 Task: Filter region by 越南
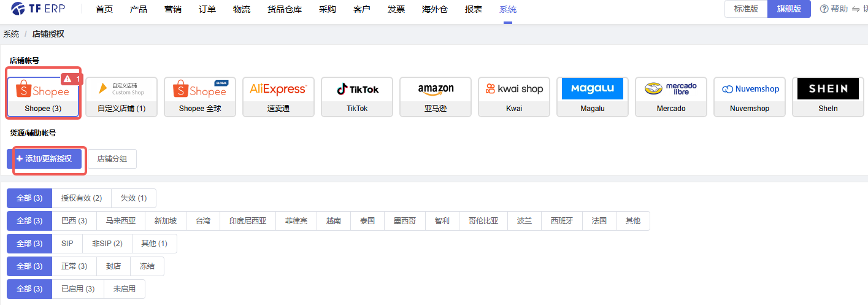334,221
